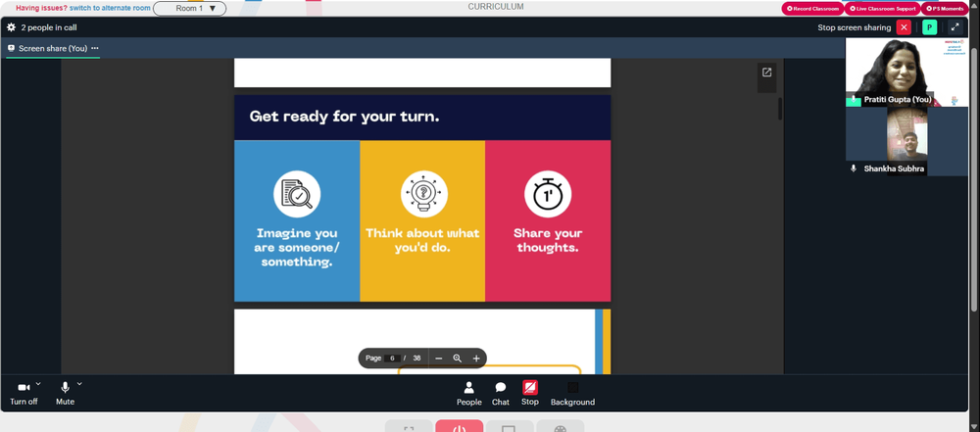Expand call view to fullscreen

point(955,27)
